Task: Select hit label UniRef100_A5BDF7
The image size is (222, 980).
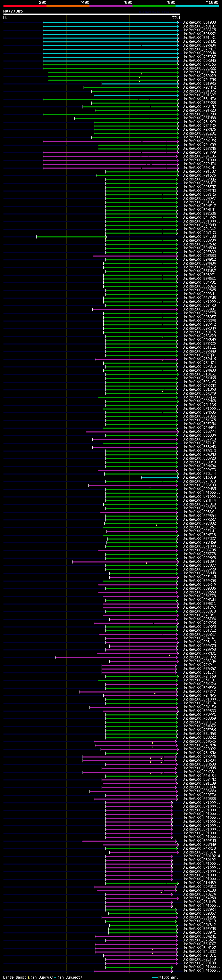Action: click(x=199, y=316)
